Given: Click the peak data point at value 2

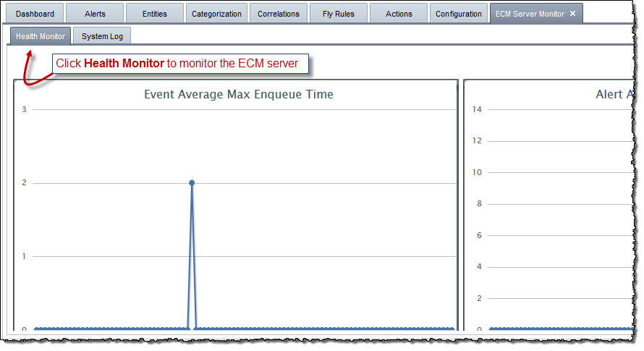Looking at the screenshot, I should (x=192, y=182).
